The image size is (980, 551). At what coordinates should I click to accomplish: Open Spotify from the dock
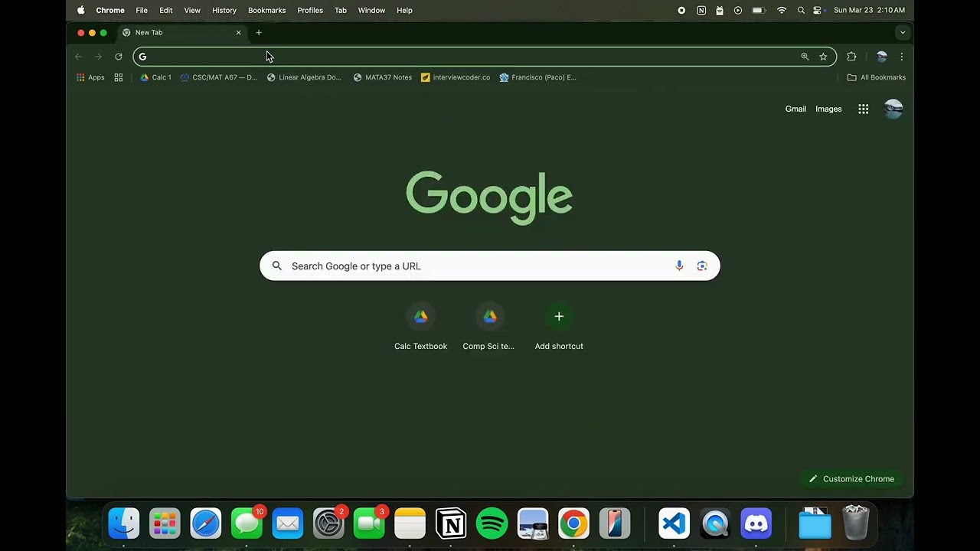(x=492, y=524)
